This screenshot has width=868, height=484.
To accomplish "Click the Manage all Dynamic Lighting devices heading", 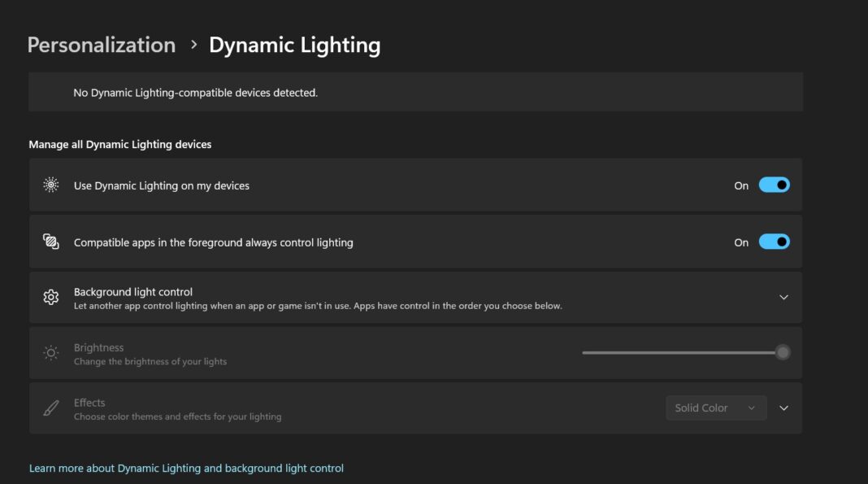I will (x=119, y=144).
